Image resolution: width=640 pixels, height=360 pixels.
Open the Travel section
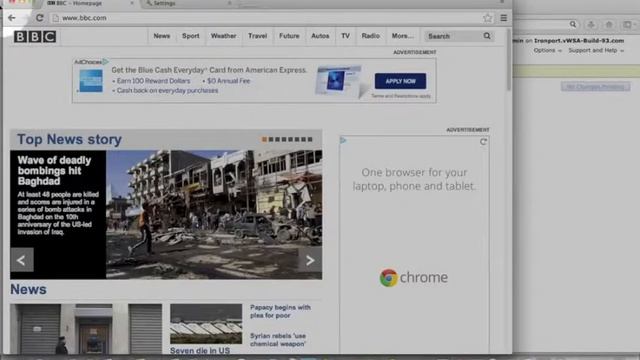(258, 36)
